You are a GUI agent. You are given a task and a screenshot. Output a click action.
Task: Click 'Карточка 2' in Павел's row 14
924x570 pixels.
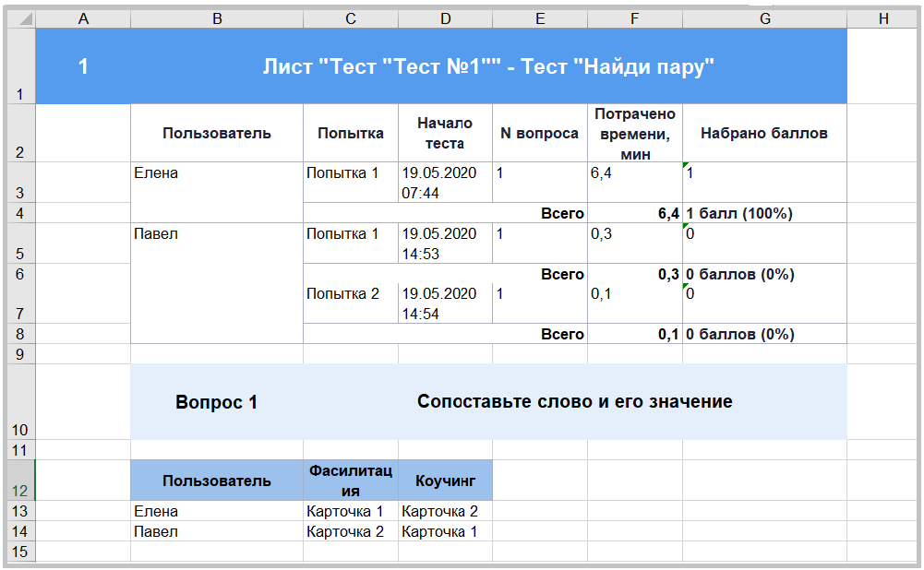351,531
